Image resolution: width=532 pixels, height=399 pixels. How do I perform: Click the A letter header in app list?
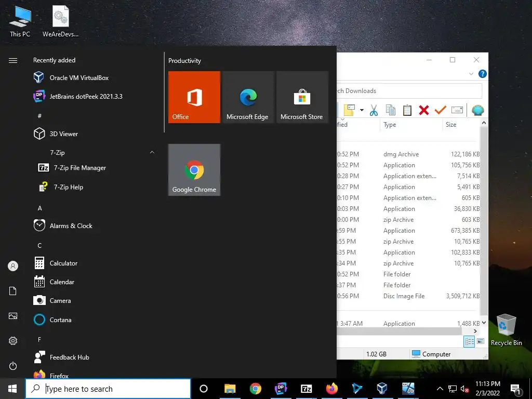click(x=39, y=208)
